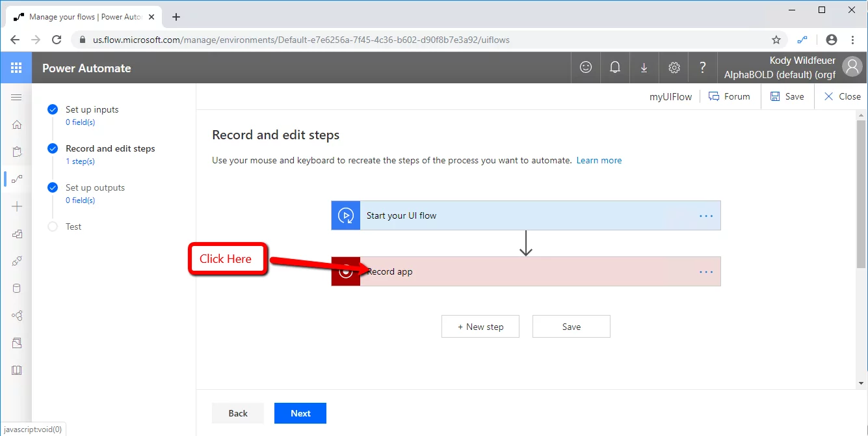This screenshot has width=868, height=436.
Task: Click the user avatar for Kody Wildfeuer
Action: (852, 67)
